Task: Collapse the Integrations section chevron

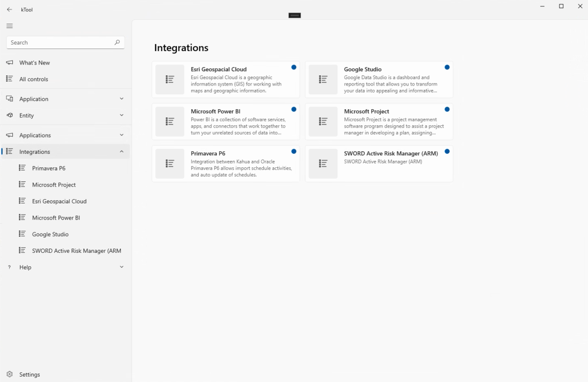Action: [x=121, y=152]
